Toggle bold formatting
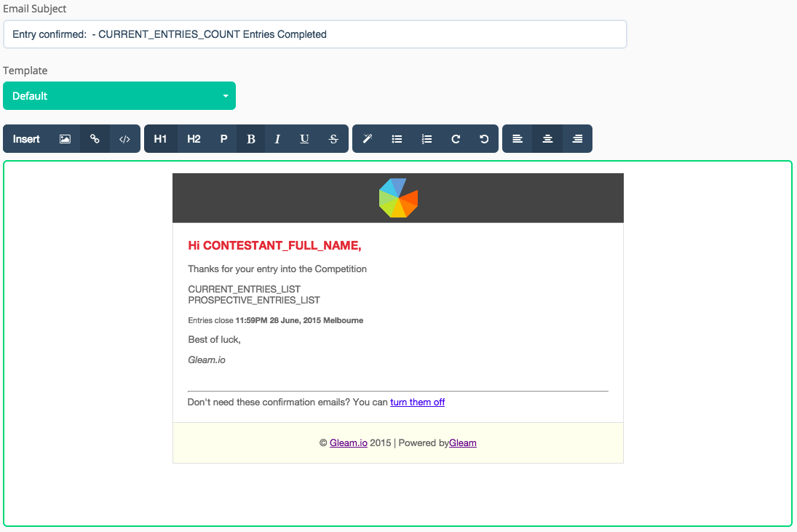 click(251, 139)
